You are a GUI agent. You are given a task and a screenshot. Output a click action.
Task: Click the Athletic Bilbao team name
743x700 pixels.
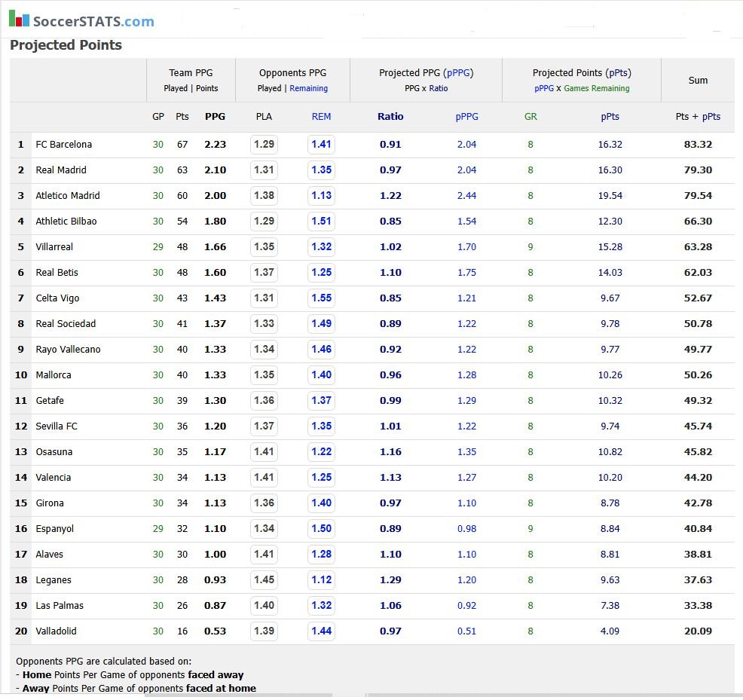(66, 222)
